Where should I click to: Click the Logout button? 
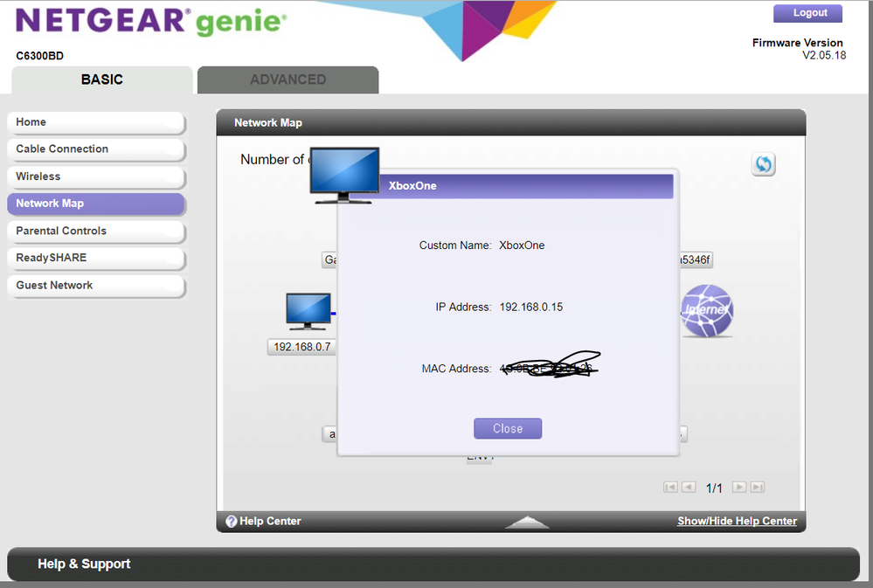coord(807,13)
